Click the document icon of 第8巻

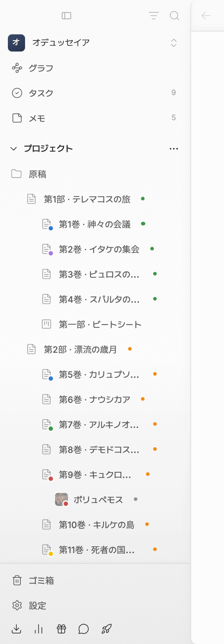pyautogui.click(x=47, y=449)
